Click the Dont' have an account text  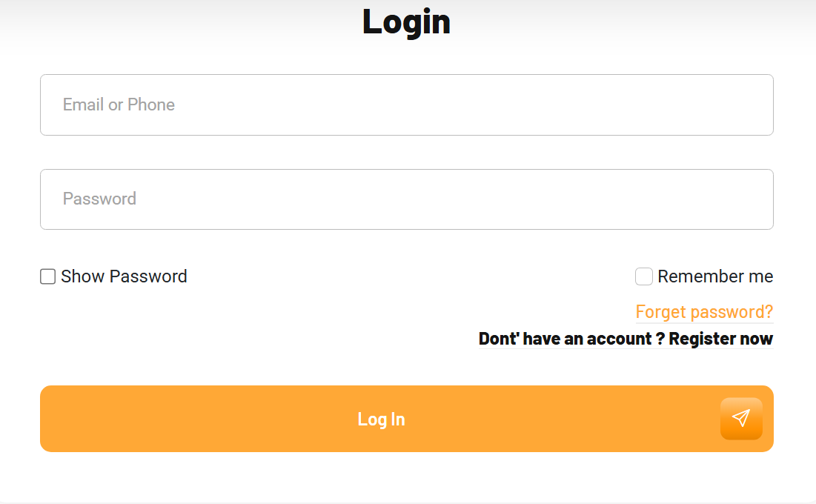(x=565, y=339)
